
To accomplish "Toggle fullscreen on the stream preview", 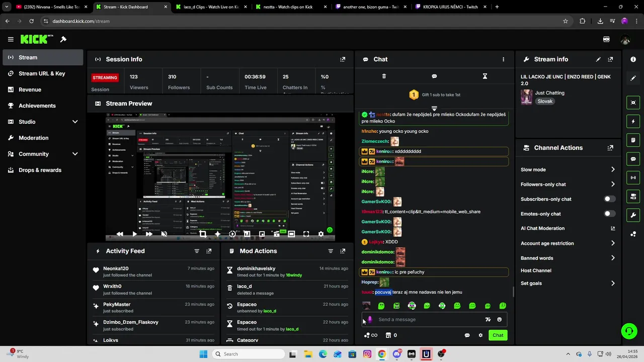I will coord(306,234).
